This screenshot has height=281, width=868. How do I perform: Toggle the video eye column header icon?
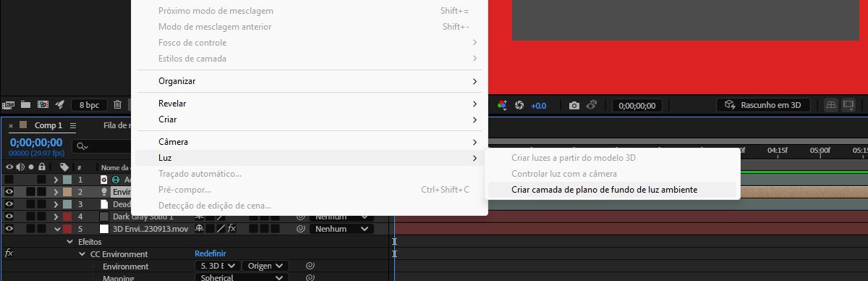(9, 167)
